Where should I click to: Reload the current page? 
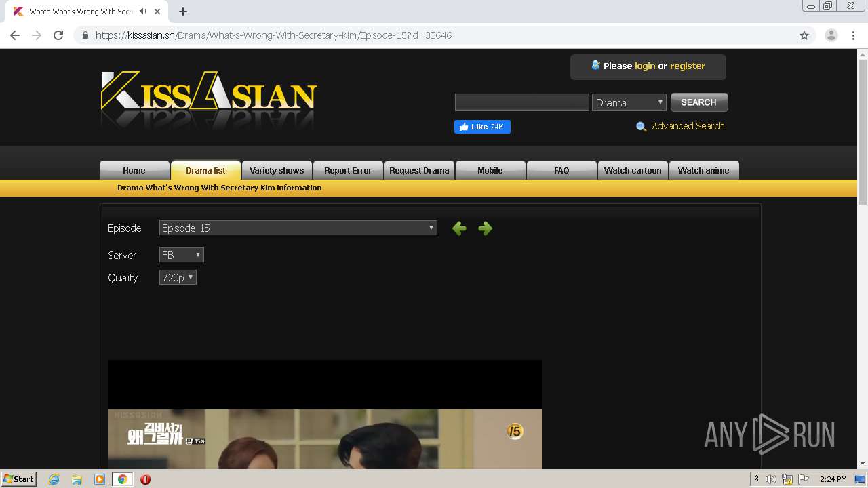point(58,35)
